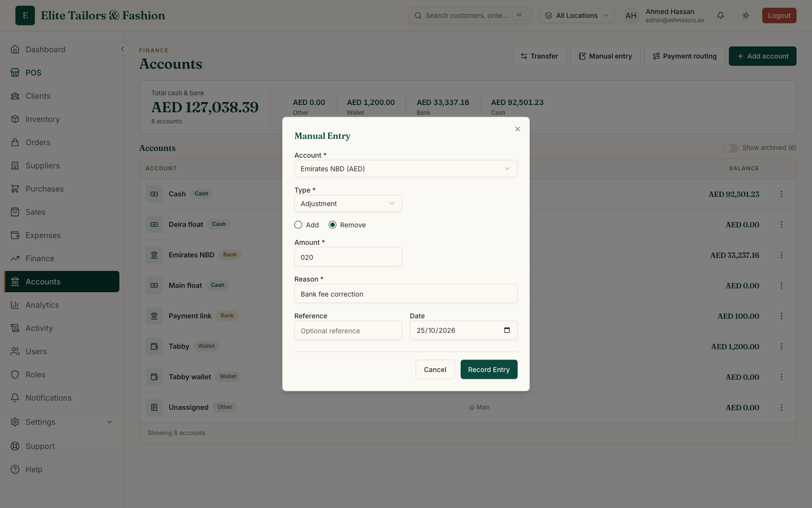Open row actions menu for Tabby wallet
The image size is (812, 508).
[x=782, y=377]
